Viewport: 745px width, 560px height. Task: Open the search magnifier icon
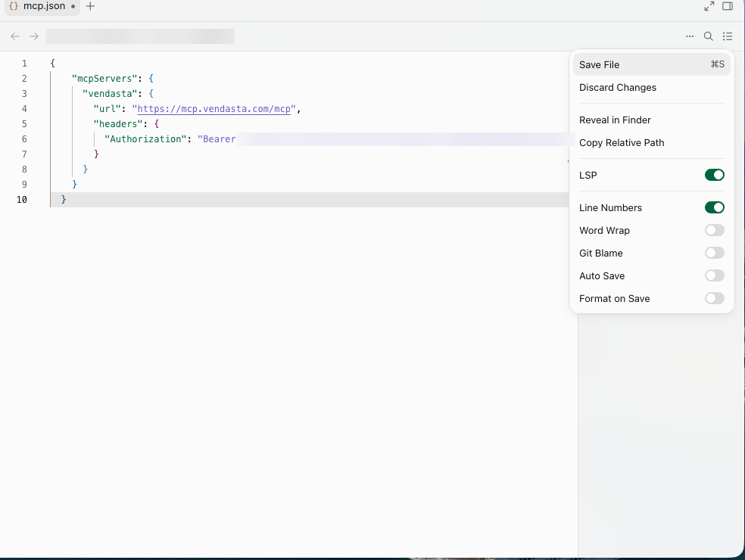coord(709,36)
